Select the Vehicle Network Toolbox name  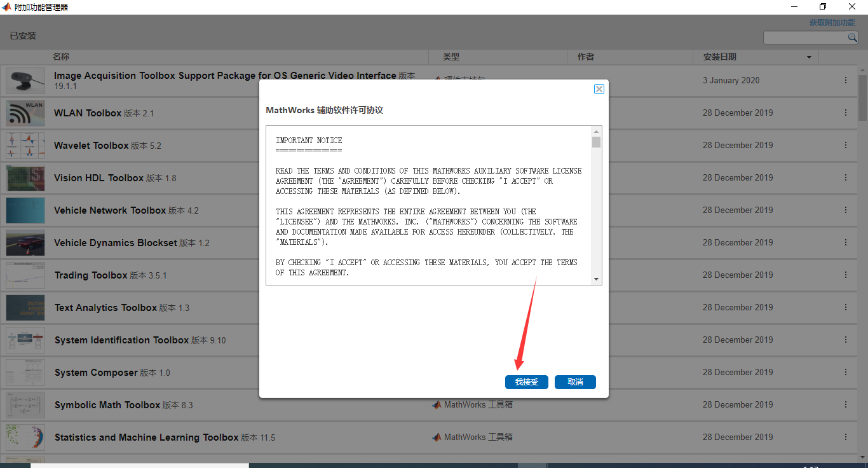[110, 210]
